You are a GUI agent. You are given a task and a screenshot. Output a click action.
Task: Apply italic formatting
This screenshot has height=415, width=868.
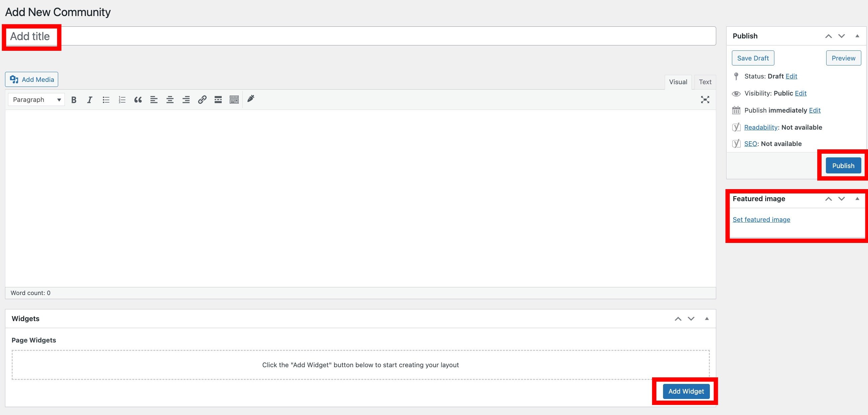[x=90, y=100]
